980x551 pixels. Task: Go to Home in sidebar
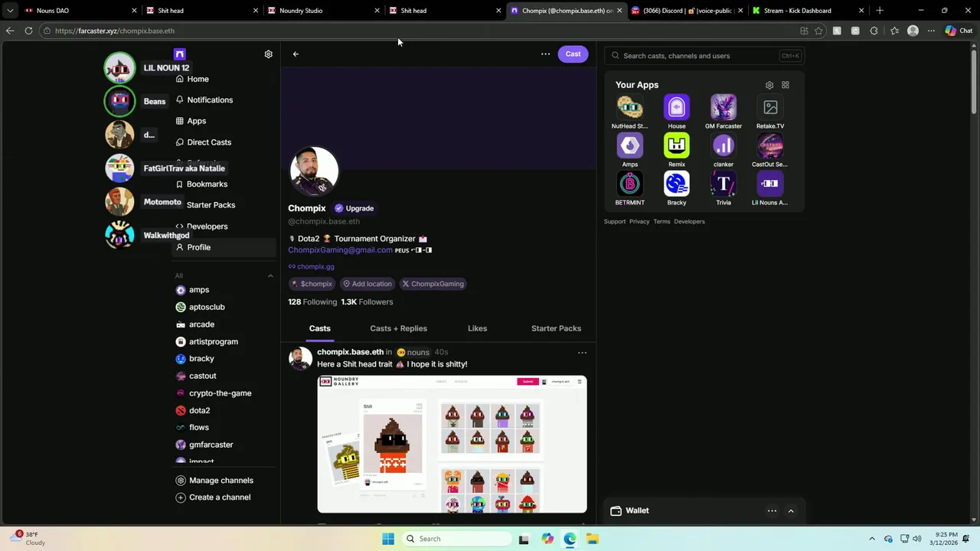coord(198,79)
